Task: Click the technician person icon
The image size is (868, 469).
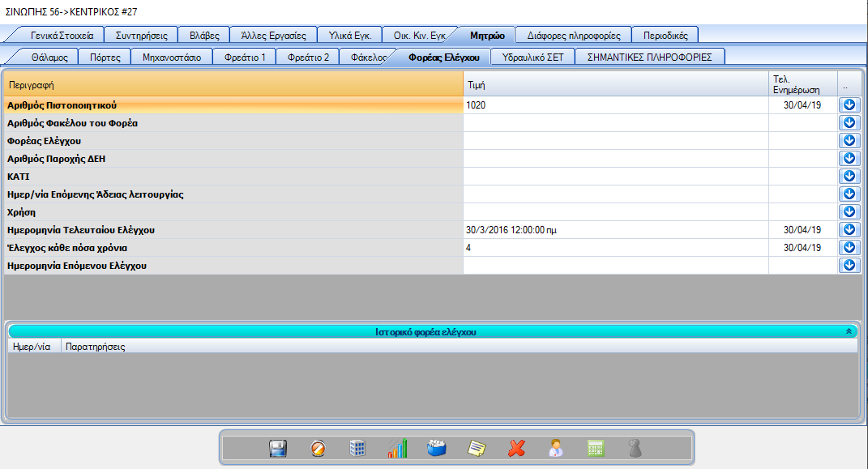Action: [x=556, y=448]
